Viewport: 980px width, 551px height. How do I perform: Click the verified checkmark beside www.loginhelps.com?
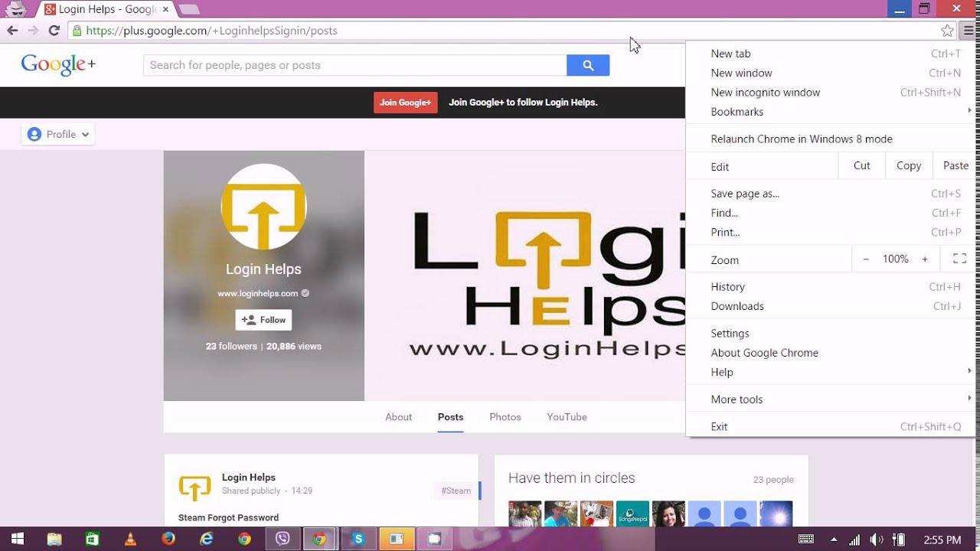coord(305,293)
